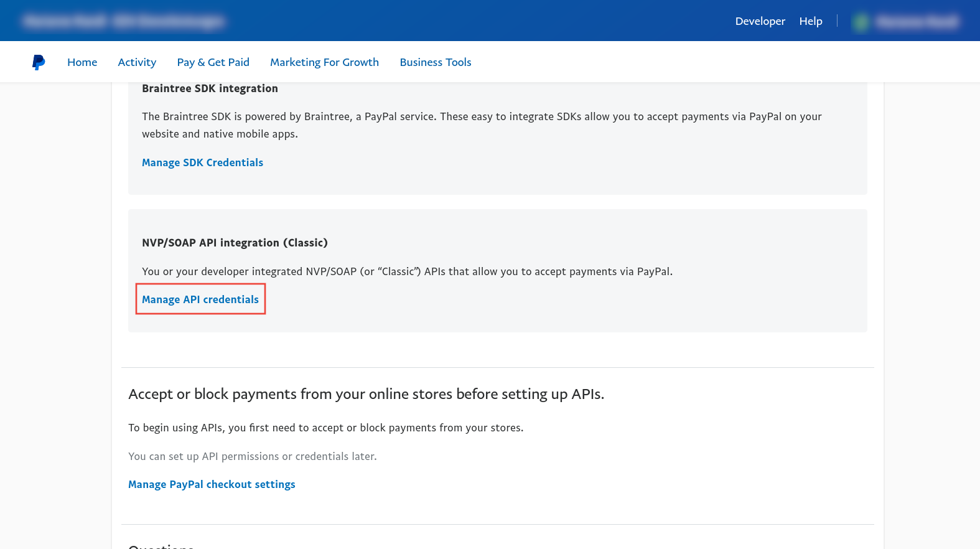The image size is (980, 549).
Task: Click Manage SDK Credentials link
Action: [202, 162]
